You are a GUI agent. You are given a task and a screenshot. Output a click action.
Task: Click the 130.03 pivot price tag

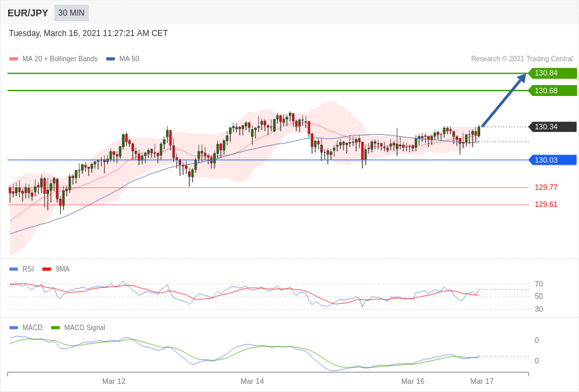pos(553,160)
